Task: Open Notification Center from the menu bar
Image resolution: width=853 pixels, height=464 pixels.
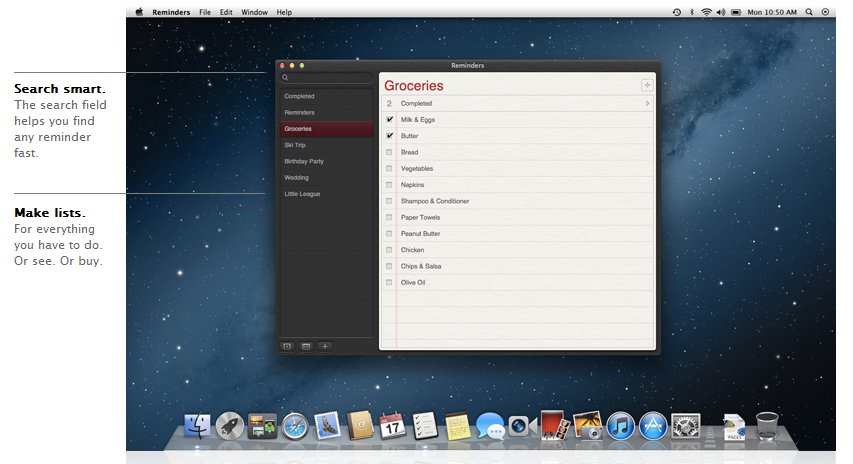Action: 825,12
